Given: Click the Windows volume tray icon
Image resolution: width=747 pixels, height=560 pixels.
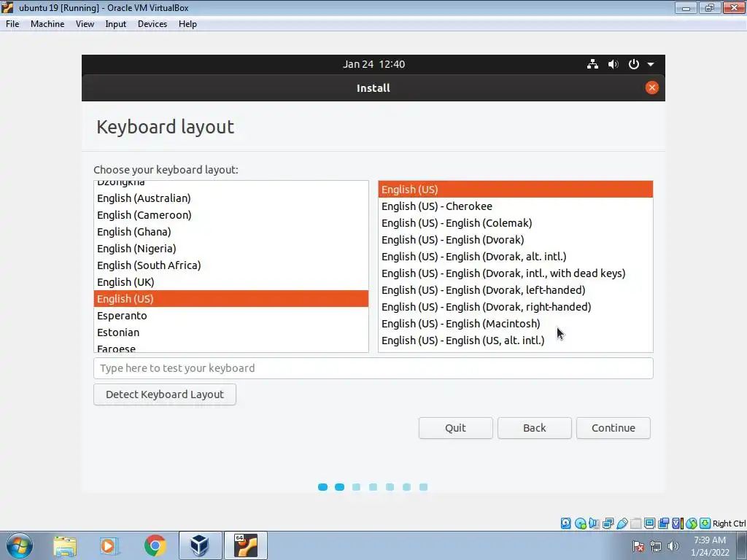Looking at the screenshot, I should coord(673,546).
